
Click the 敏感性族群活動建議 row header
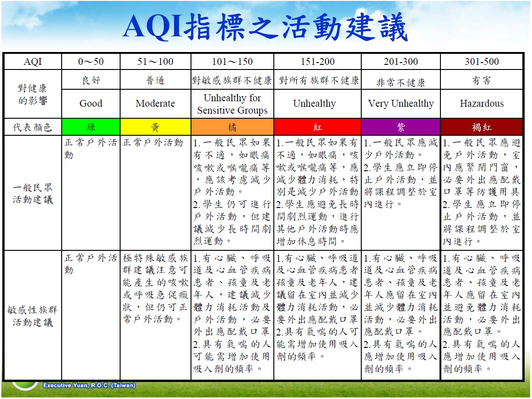point(32,316)
